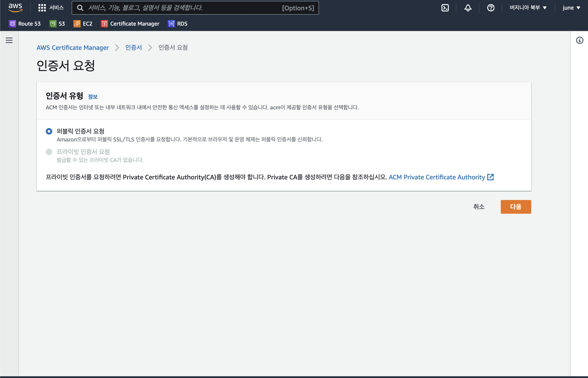Click the 취소 button
The width and height of the screenshot is (588, 378).
[x=479, y=207]
